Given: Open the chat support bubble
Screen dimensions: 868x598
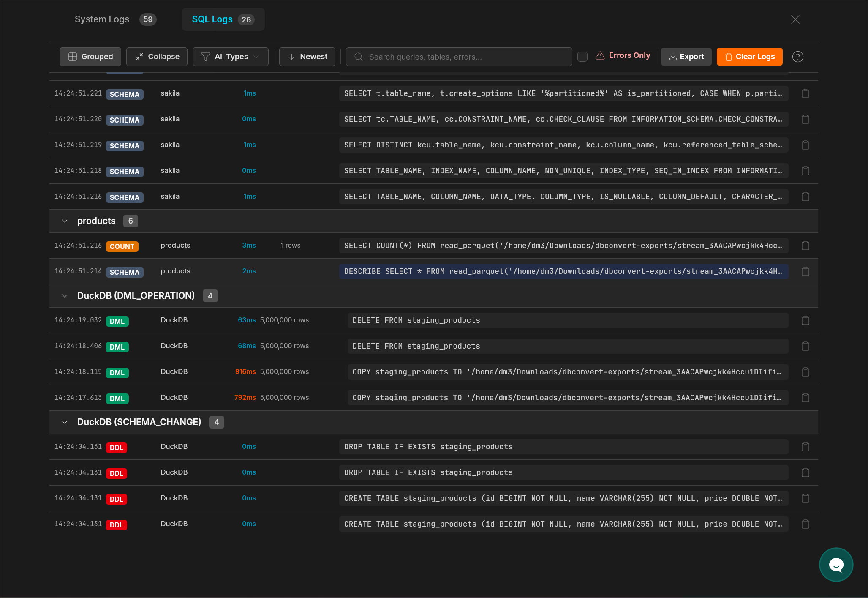Looking at the screenshot, I should [x=836, y=565].
